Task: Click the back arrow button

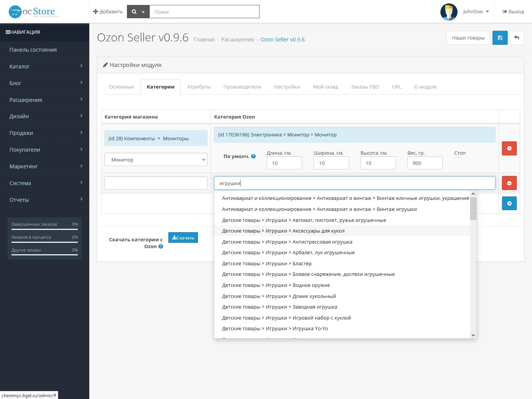Action: (516, 38)
